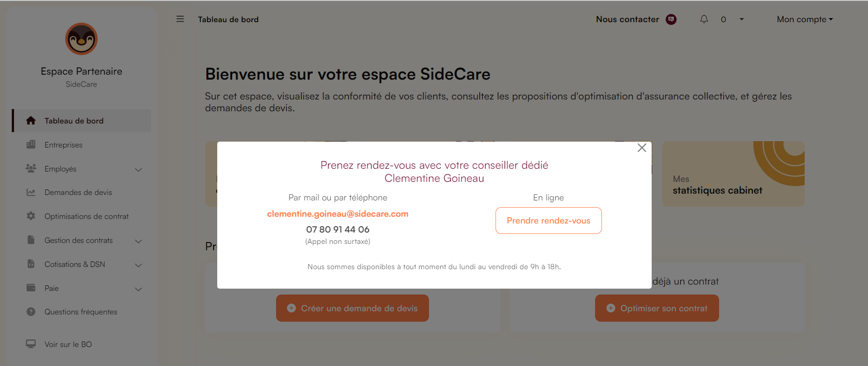Click the hamburger menu icon
This screenshot has width=868, height=366.
pyautogui.click(x=180, y=19)
